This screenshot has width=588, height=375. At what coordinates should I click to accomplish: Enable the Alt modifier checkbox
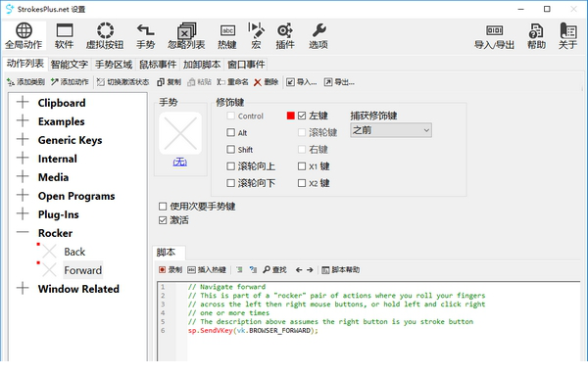click(230, 132)
